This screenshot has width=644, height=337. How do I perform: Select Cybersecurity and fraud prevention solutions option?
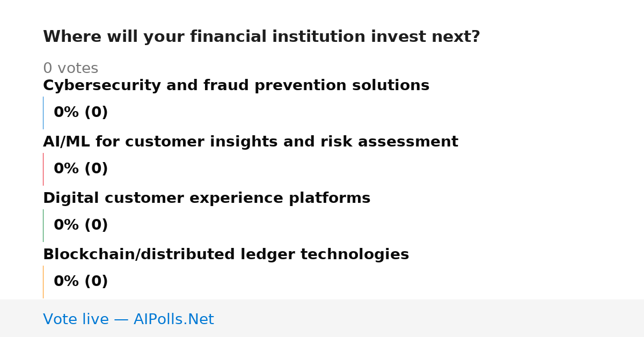point(236,85)
